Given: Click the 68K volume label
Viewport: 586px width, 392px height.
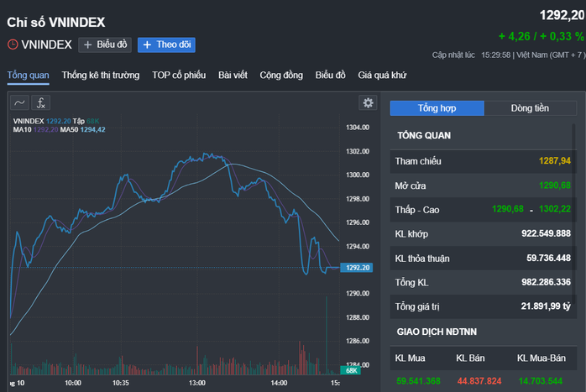Looking at the screenshot, I should pyautogui.click(x=351, y=370).
